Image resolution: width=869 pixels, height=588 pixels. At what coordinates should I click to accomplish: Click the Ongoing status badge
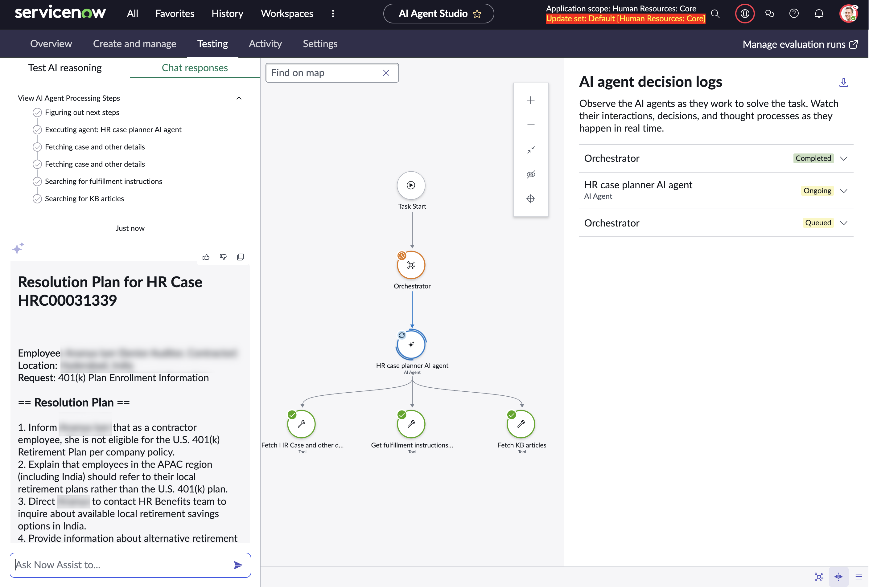click(x=817, y=191)
